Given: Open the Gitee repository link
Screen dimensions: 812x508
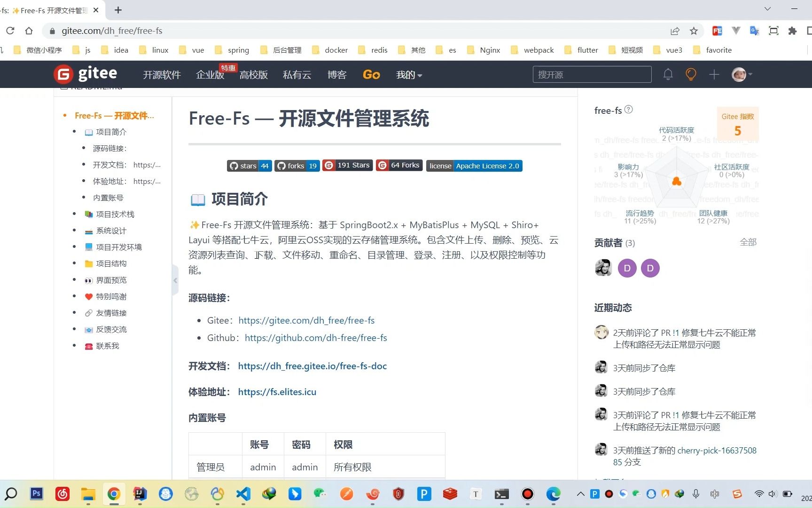Looking at the screenshot, I should click(306, 320).
